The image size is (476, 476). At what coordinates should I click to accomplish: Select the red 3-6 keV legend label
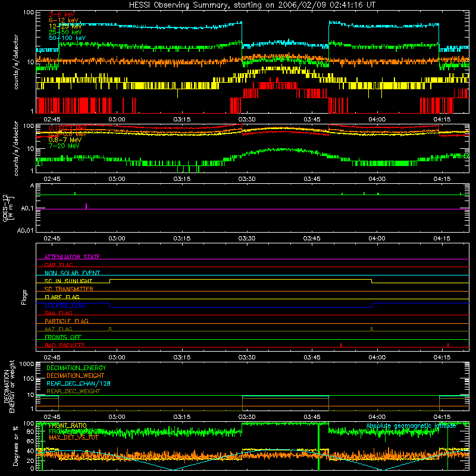click(x=62, y=14)
